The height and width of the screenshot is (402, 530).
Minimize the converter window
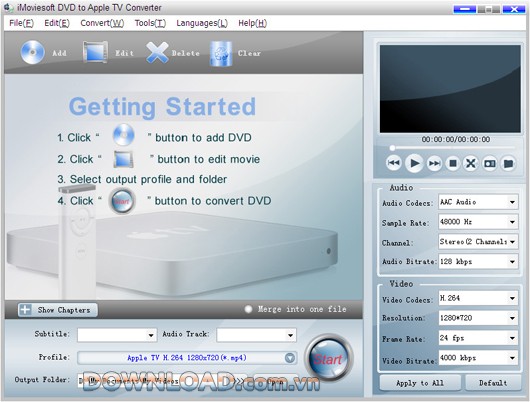tap(464, 9)
